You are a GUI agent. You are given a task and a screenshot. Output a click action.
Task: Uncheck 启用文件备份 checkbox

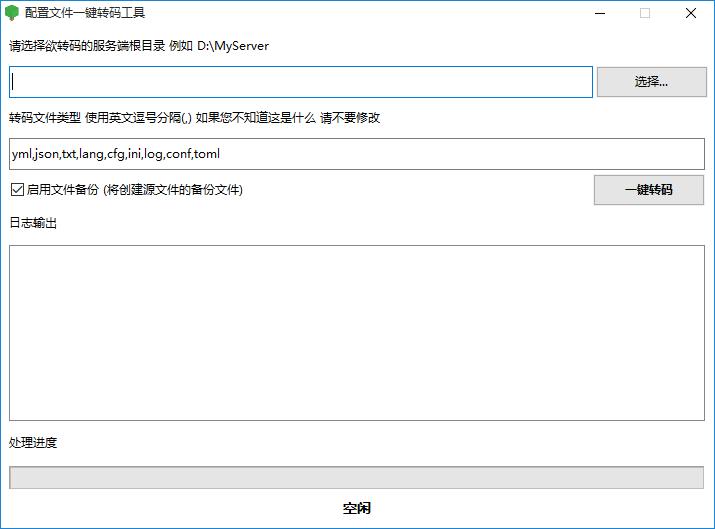click(17, 189)
